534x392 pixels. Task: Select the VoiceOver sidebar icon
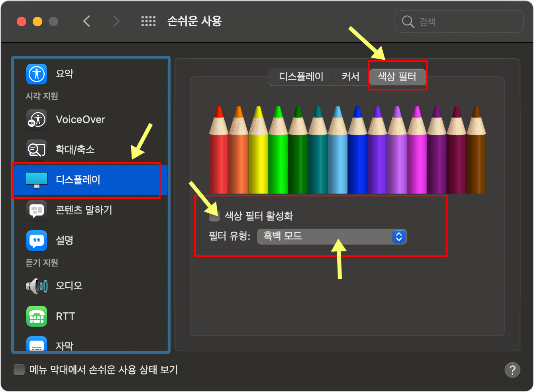pyautogui.click(x=37, y=119)
